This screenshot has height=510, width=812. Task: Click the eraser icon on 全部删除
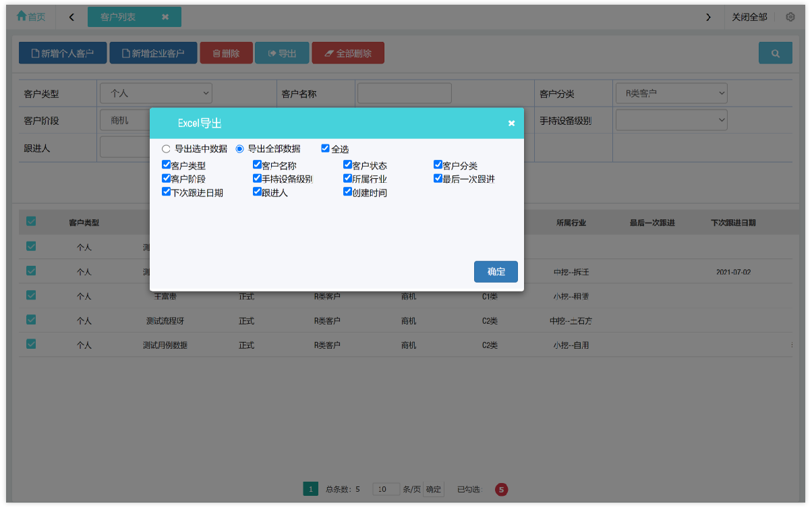coord(329,52)
